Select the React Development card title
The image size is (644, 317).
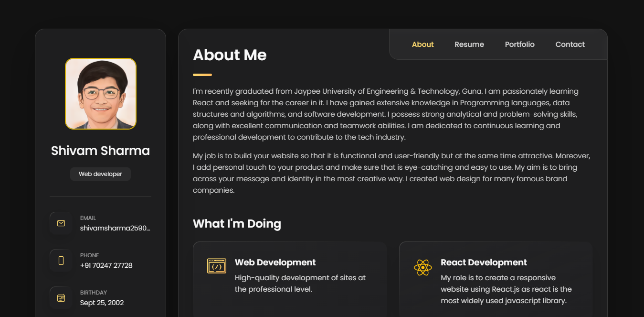(484, 262)
